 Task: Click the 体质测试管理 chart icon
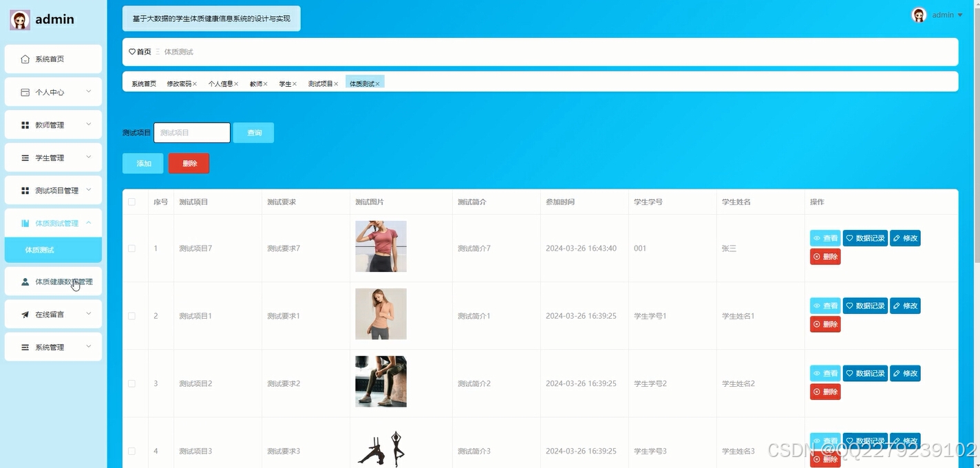tap(25, 222)
